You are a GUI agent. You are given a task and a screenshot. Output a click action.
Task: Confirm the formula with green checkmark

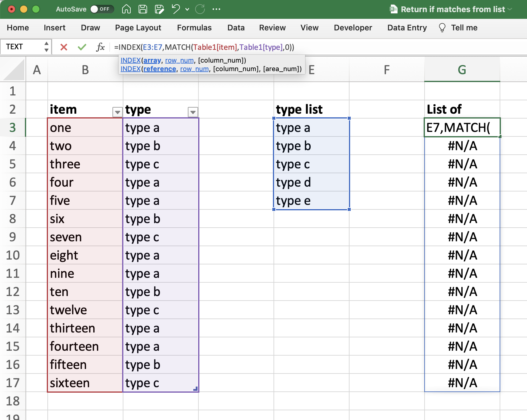tap(82, 47)
